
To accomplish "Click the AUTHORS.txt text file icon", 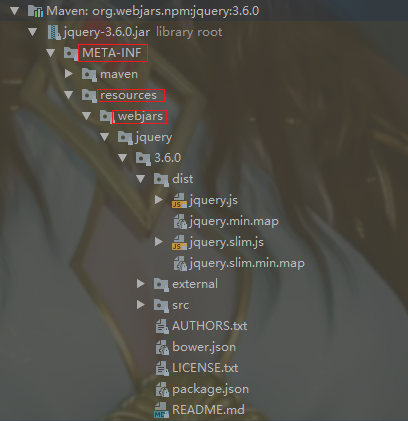I will (162, 326).
